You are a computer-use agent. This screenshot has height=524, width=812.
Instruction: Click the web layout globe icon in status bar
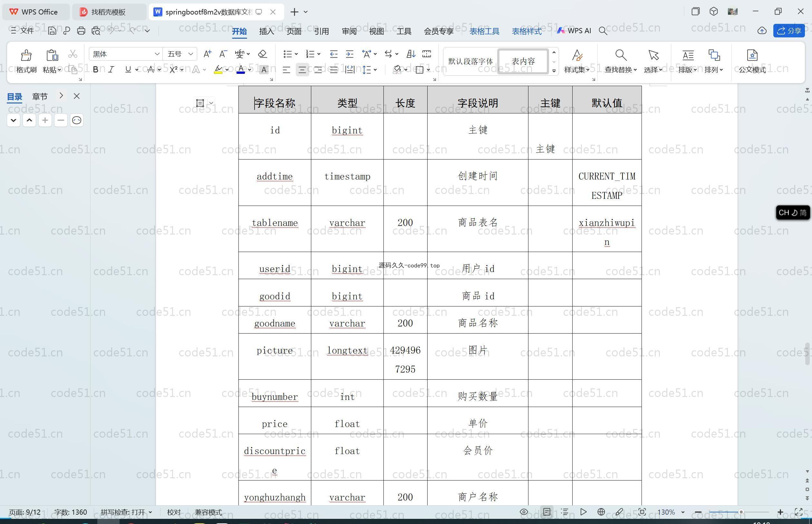601,512
